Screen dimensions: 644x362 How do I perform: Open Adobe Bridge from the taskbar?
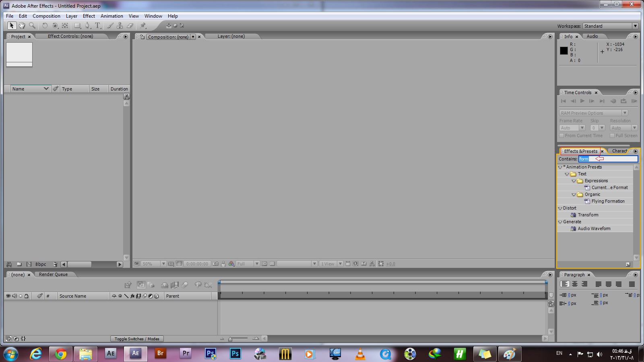click(x=161, y=354)
